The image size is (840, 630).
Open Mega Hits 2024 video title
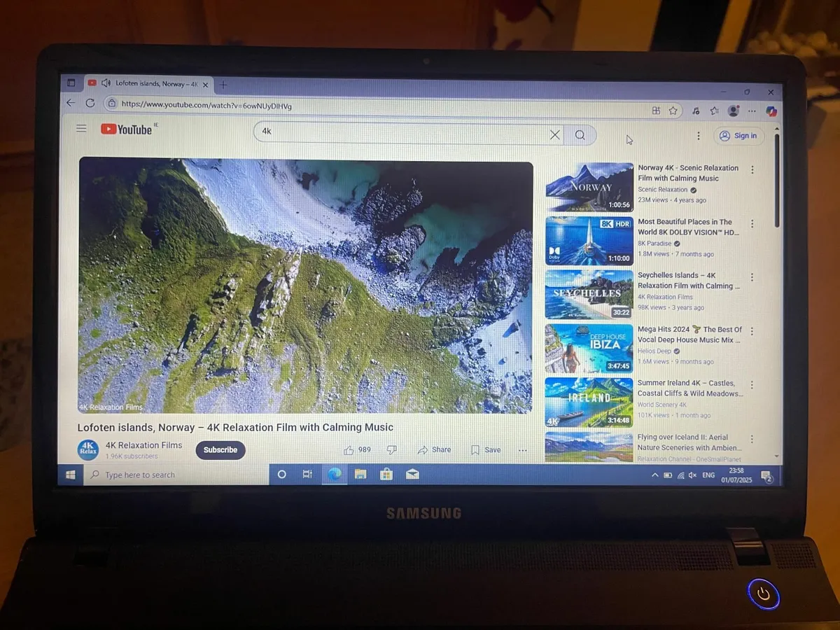689,335
